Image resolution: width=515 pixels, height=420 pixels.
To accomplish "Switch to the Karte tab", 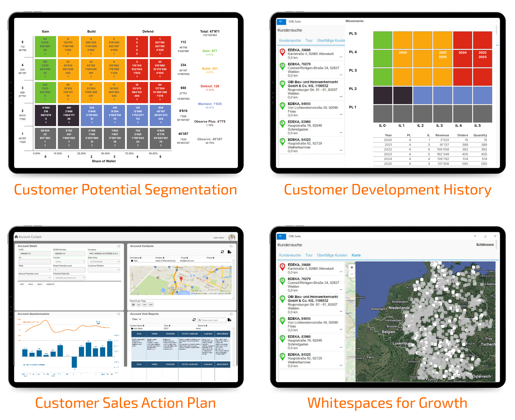I will coord(356,255).
